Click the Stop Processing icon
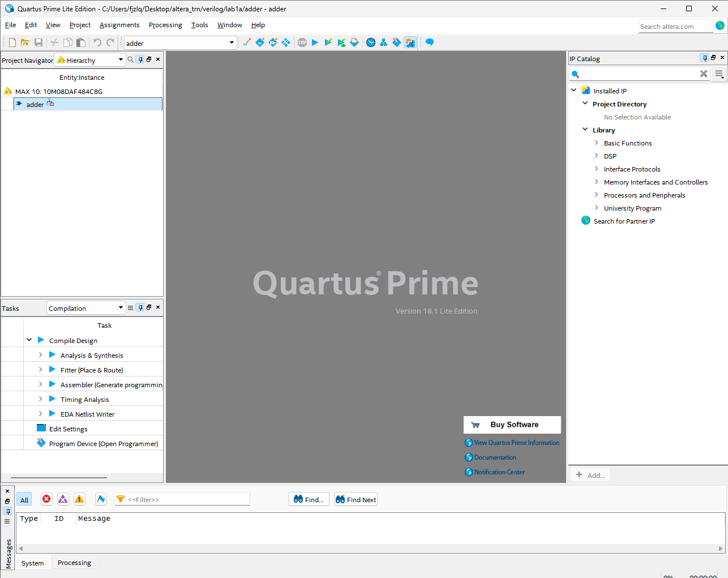Screen dimensions: 728x578 click(302, 42)
